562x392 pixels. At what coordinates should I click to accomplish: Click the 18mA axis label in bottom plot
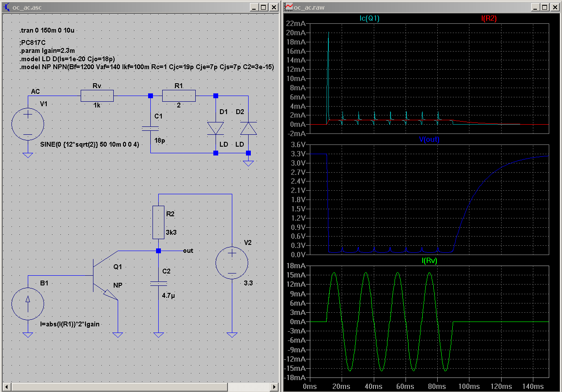coord(295,266)
